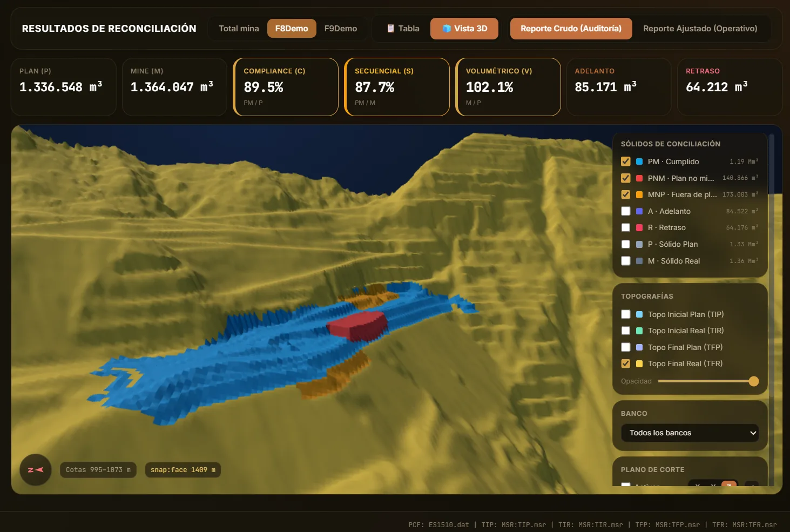Viewport: 790px width, 532px height.
Task: Click the clipboard icon beside Tabla
Action: coord(390,29)
